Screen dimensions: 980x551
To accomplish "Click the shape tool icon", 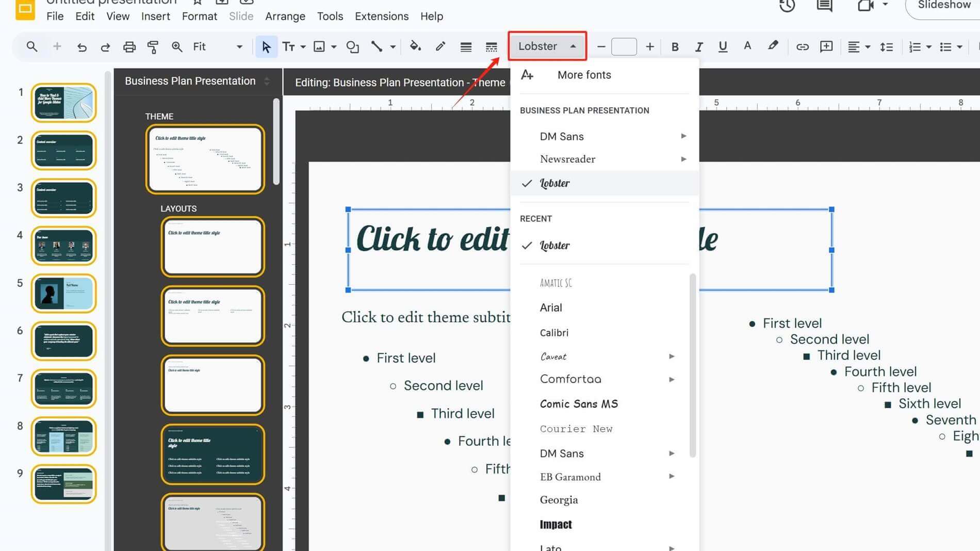I will [x=352, y=47].
